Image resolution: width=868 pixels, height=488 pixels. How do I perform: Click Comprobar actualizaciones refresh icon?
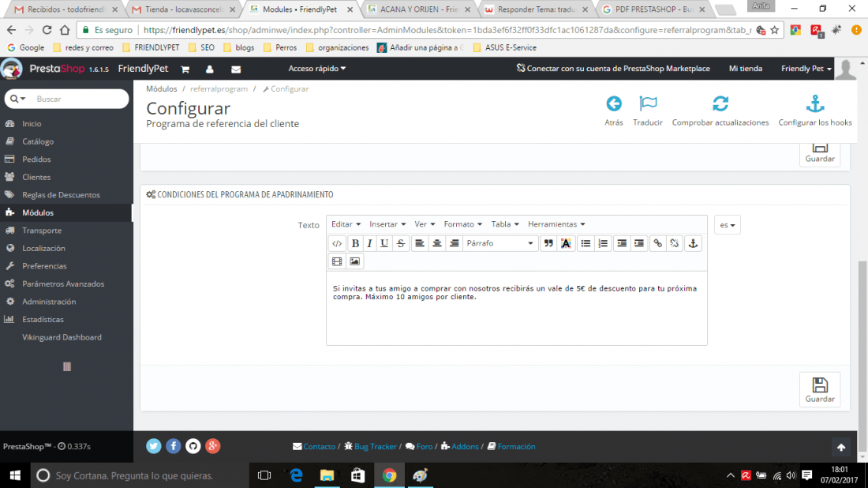coord(720,103)
